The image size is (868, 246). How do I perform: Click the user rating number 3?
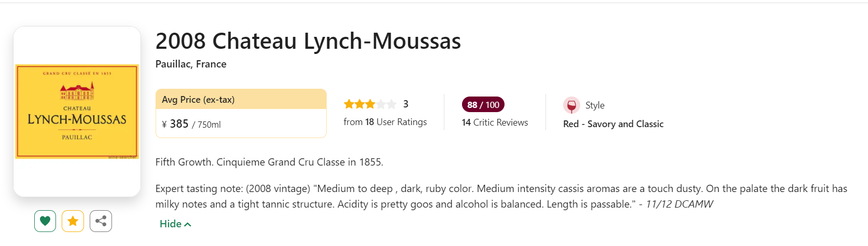click(x=405, y=104)
